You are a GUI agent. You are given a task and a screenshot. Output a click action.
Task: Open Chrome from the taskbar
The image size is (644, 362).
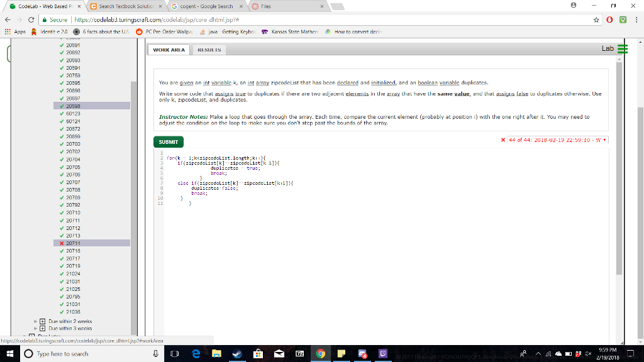[320, 354]
